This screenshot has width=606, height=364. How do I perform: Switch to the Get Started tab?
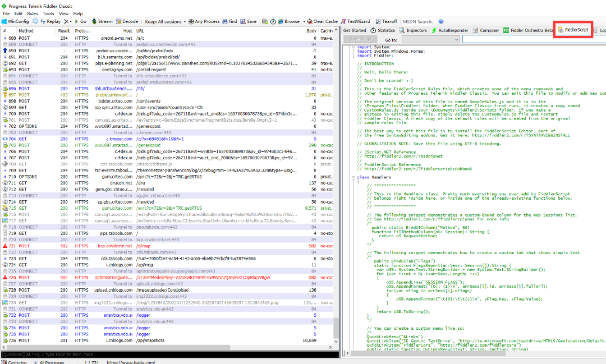[355, 30]
